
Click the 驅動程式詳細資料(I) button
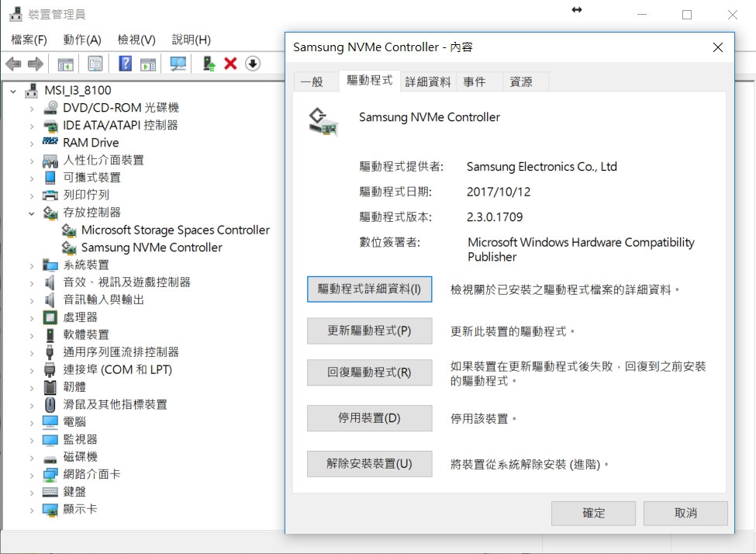coord(369,289)
